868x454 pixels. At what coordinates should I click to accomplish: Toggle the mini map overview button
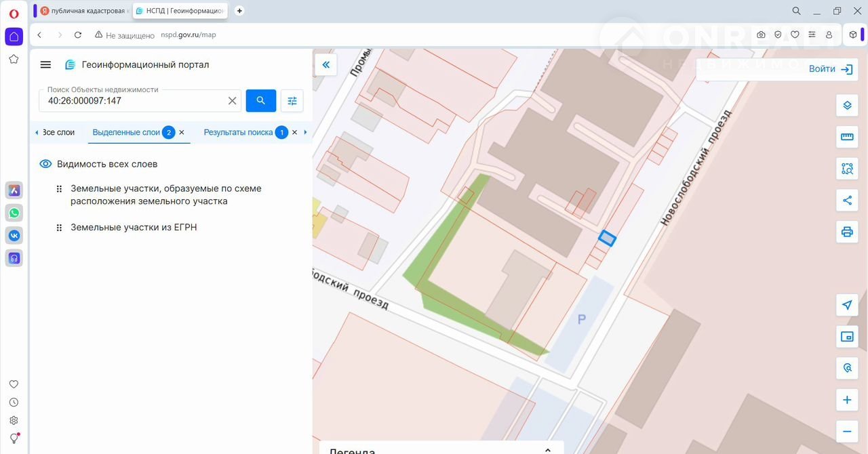(846, 337)
